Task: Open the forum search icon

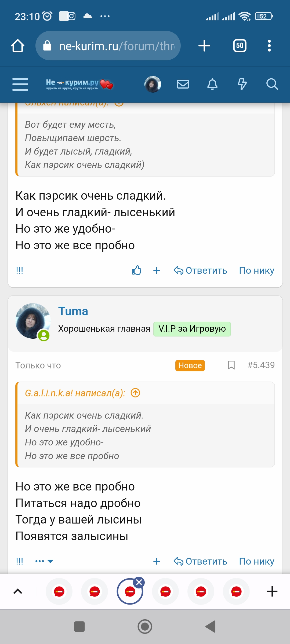Action: tap(272, 84)
